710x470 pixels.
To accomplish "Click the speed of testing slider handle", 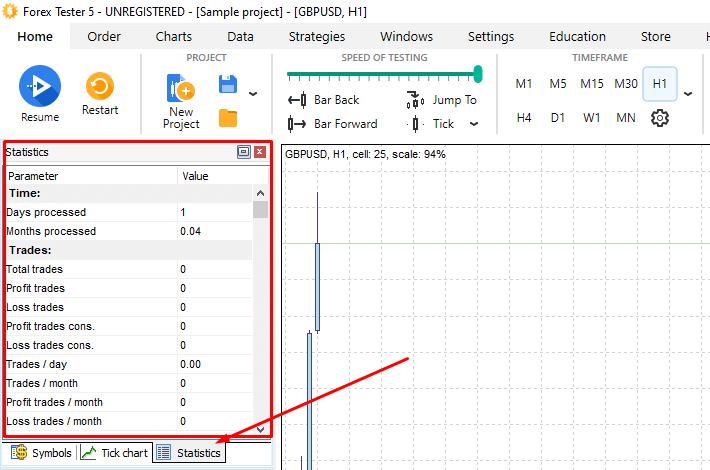I will 478,73.
